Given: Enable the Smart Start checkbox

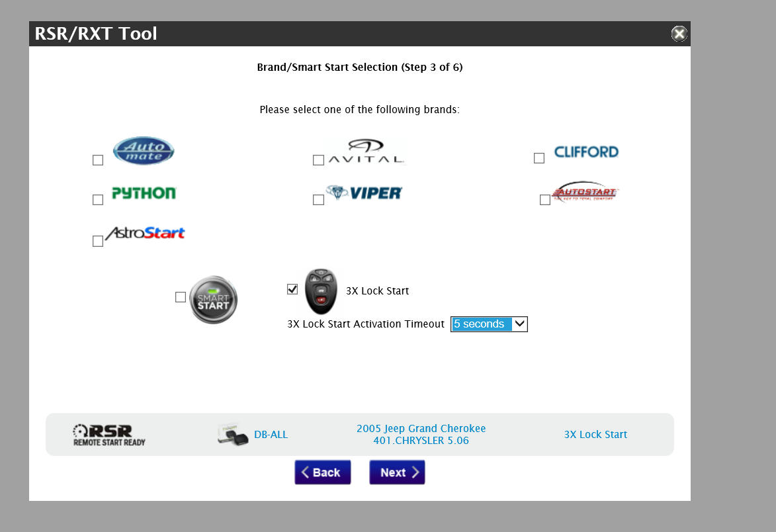Looking at the screenshot, I should 181,297.
